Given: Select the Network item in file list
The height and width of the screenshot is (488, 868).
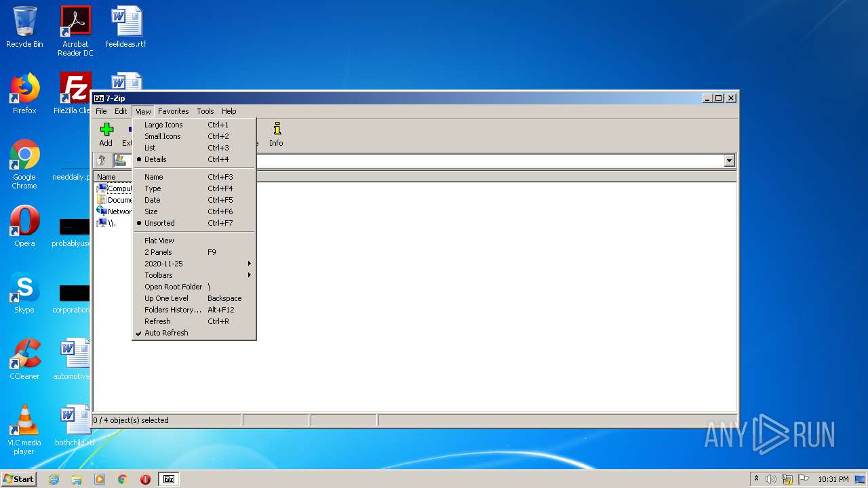Looking at the screenshot, I should click(114, 211).
